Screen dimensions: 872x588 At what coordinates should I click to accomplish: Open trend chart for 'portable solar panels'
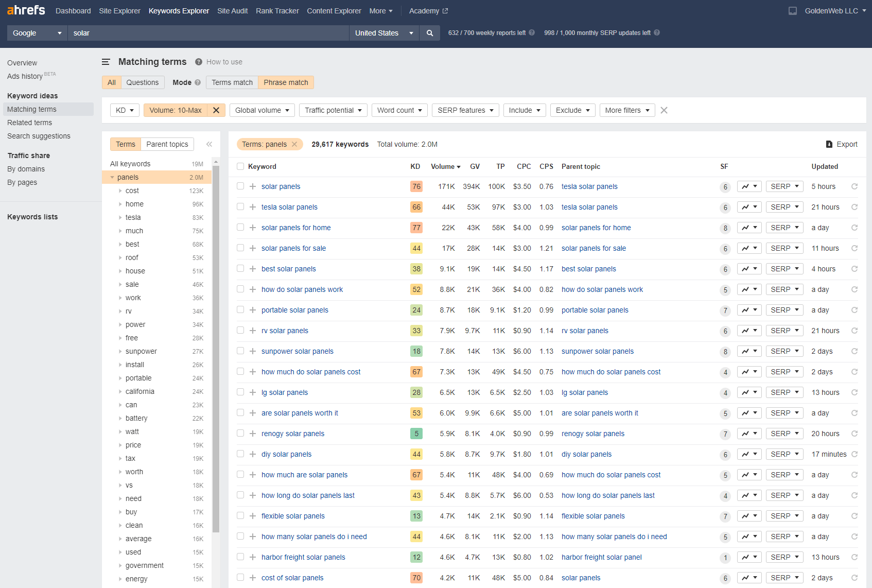point(749,310)
